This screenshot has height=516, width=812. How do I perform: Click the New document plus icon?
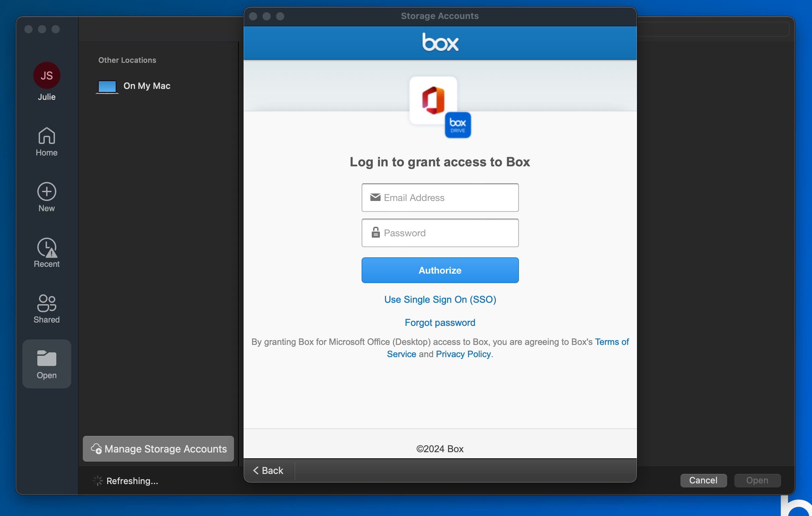(x=46, y=192)
